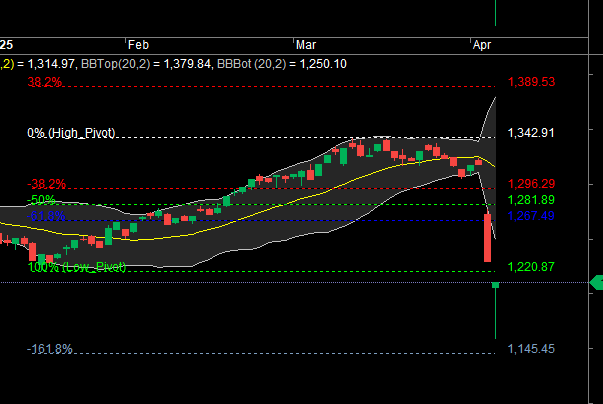The image size is (603, 404).
Task: Click the 0% (High_Pivot) label
Action: [71, 133]
